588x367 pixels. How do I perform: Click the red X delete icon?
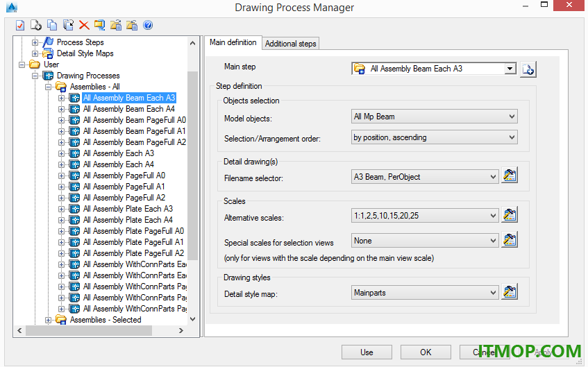(84, 25)
